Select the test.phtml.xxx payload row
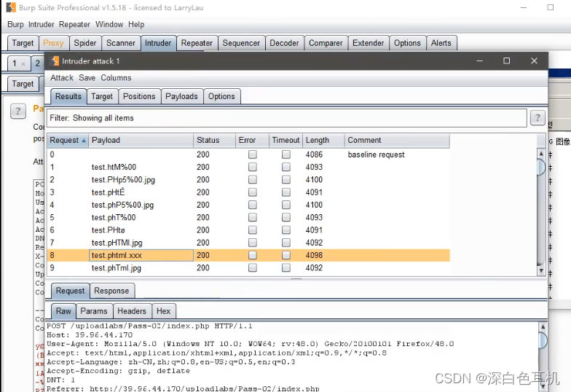 [x=248, y=255]
